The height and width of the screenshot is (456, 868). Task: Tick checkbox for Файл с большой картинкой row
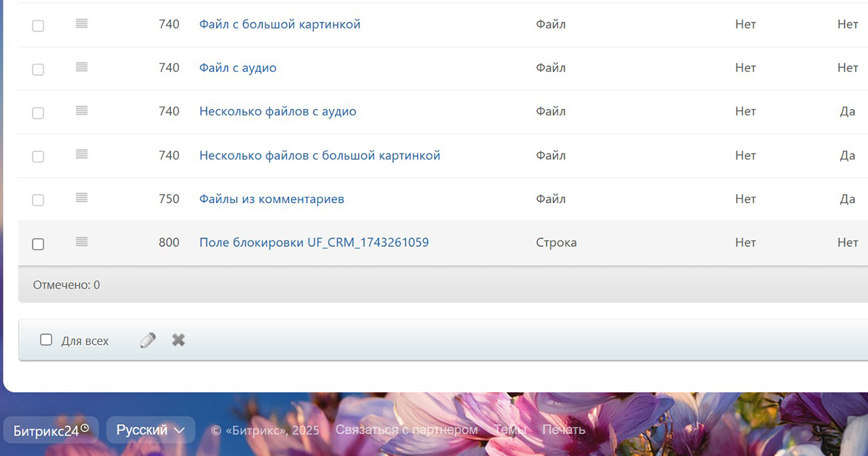click(x=38, y=26)
